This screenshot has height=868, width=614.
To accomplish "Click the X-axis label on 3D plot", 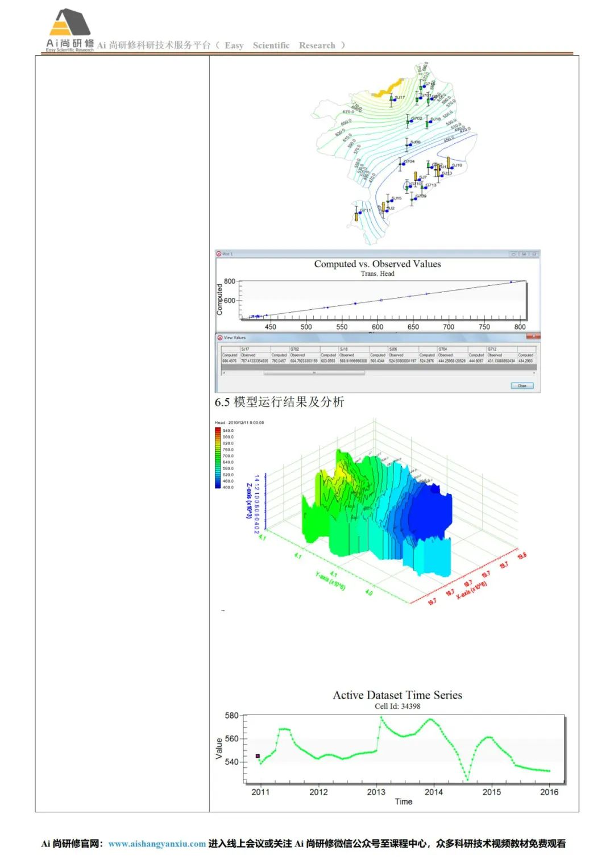I will [x=472, y=589].
